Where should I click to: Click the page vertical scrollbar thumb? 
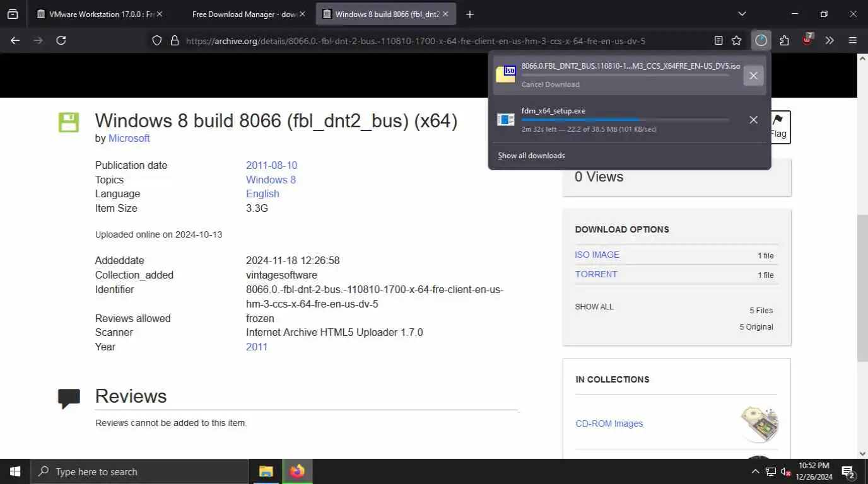point(862,288)
